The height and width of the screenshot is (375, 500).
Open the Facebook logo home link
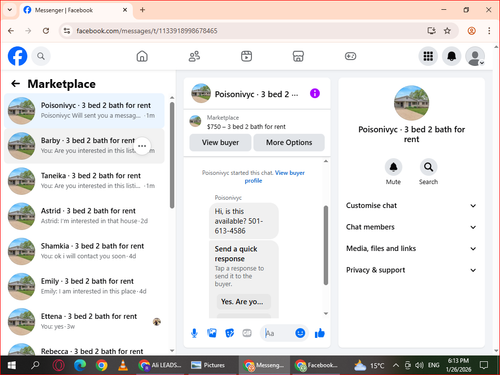[x=17, y=56]
